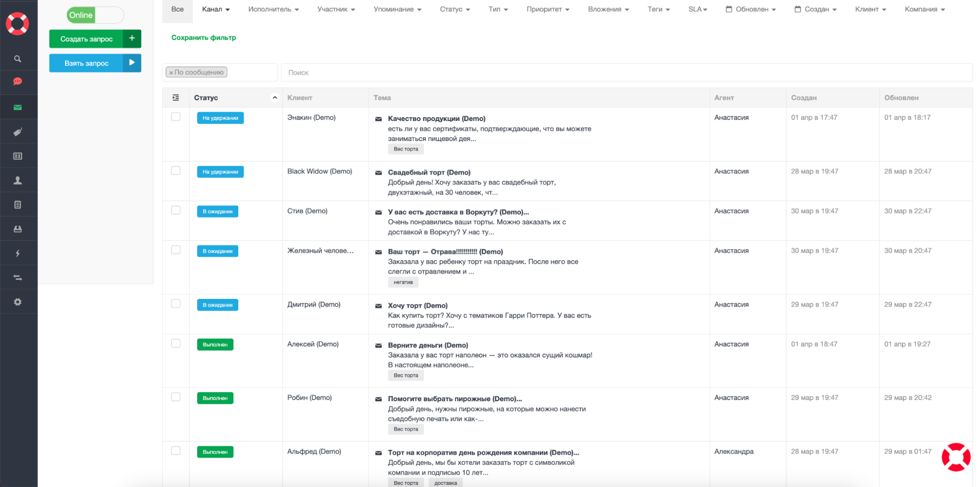Toggle the Online status switch

pos(95,15)
